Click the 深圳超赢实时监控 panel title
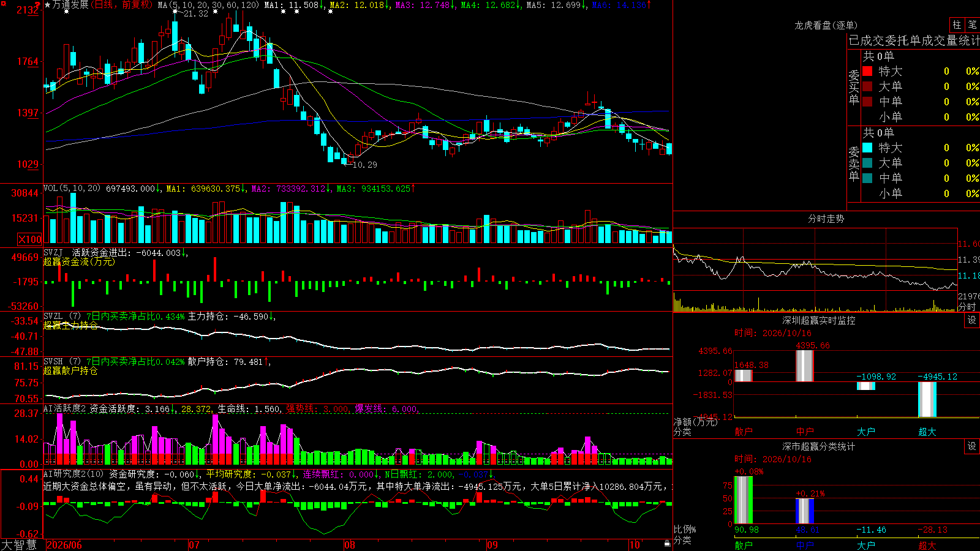The width and height of the screenshot is (980, 551). click(819, 320)
